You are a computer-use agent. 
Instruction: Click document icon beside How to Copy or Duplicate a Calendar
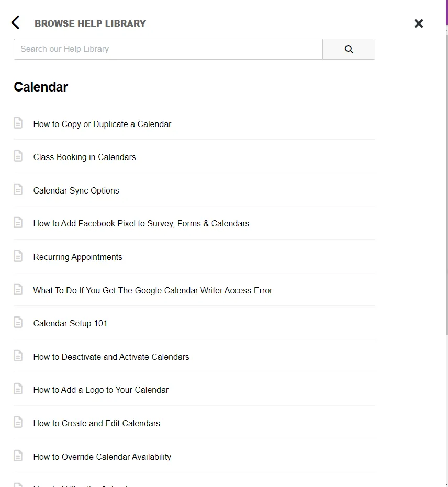[x=18, y=123]
